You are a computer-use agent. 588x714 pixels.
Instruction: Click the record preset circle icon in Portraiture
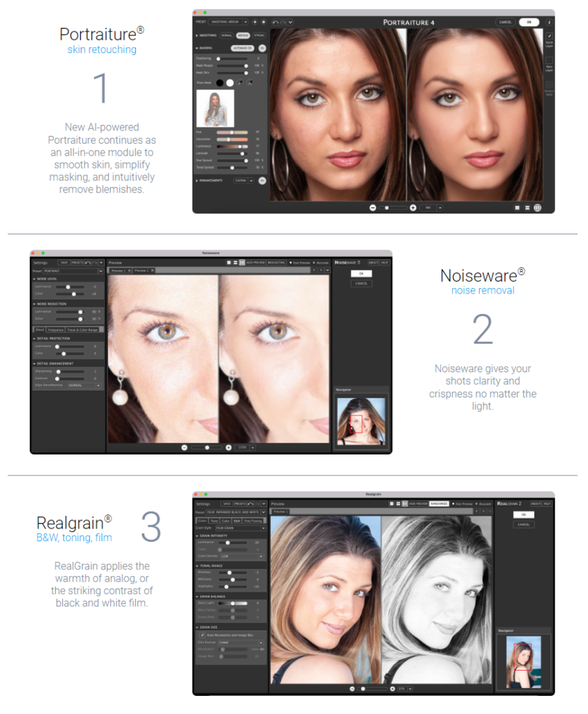click(x=263, y=22)
